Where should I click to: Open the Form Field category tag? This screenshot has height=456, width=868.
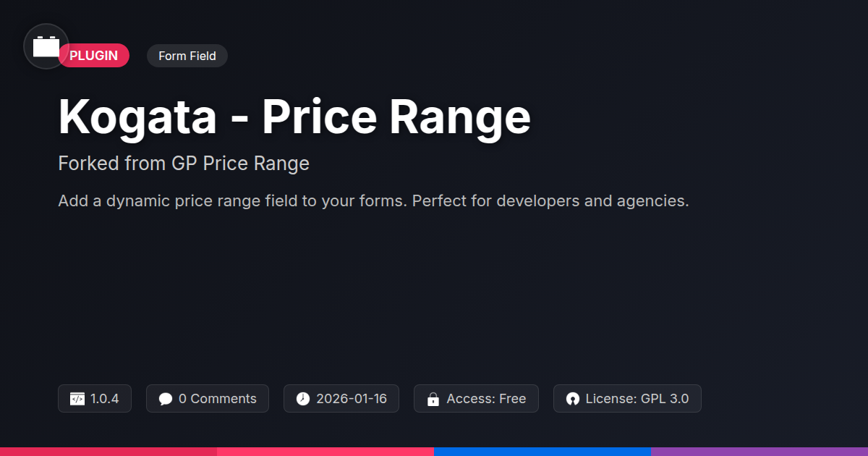tap(187, 56)
